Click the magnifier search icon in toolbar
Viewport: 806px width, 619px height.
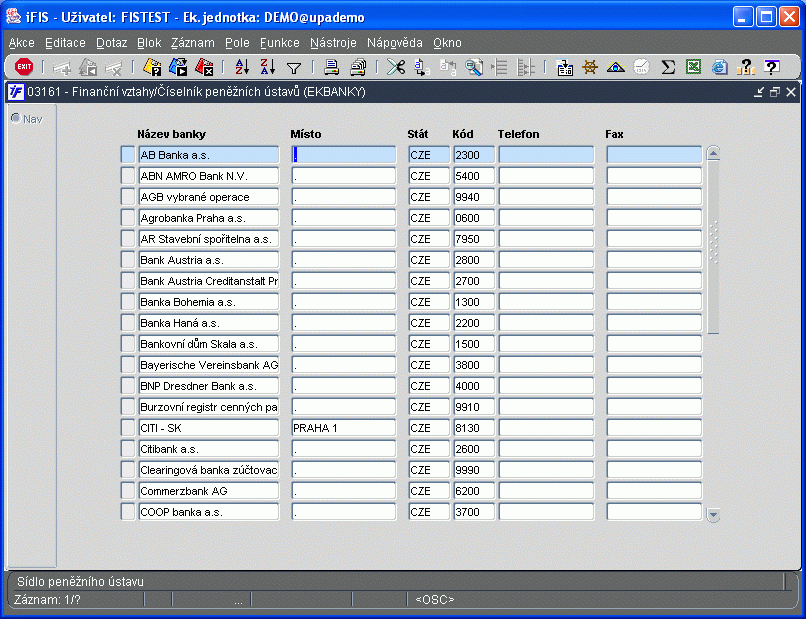point(473,67)
